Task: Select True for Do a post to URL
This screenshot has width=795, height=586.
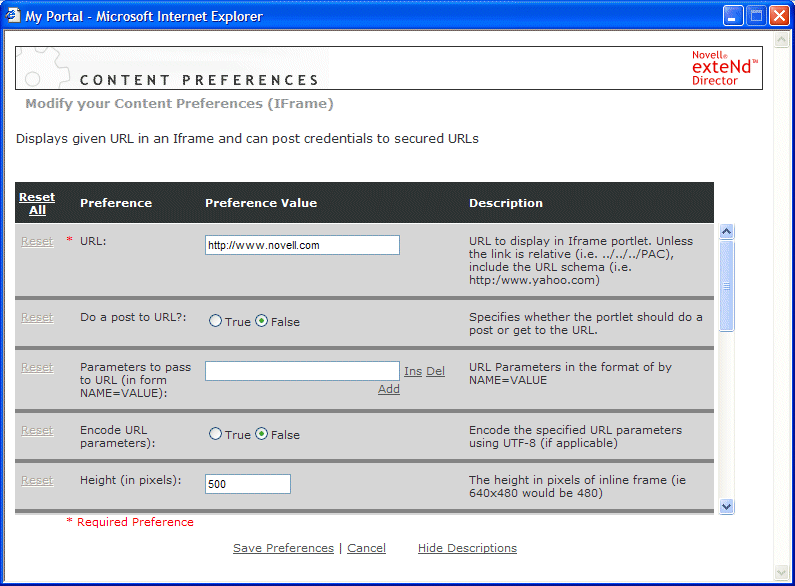Action: click(x=215, y=321)
